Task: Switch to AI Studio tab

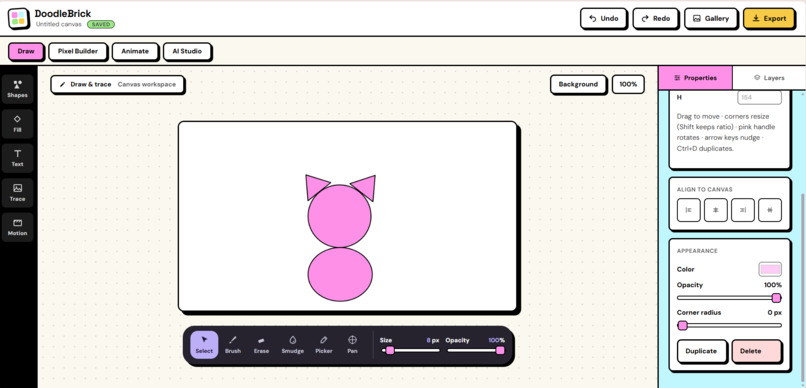Action: [x=187, y=51]
